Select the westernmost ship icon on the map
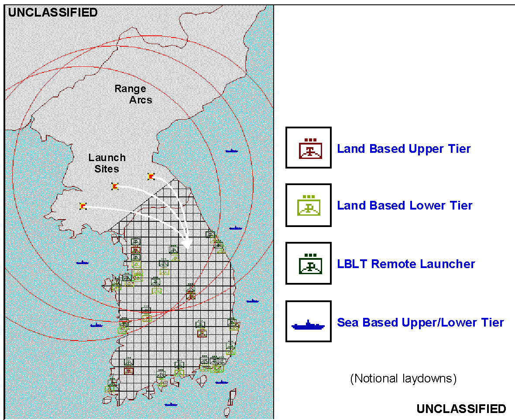 click(x=82, y=262)
